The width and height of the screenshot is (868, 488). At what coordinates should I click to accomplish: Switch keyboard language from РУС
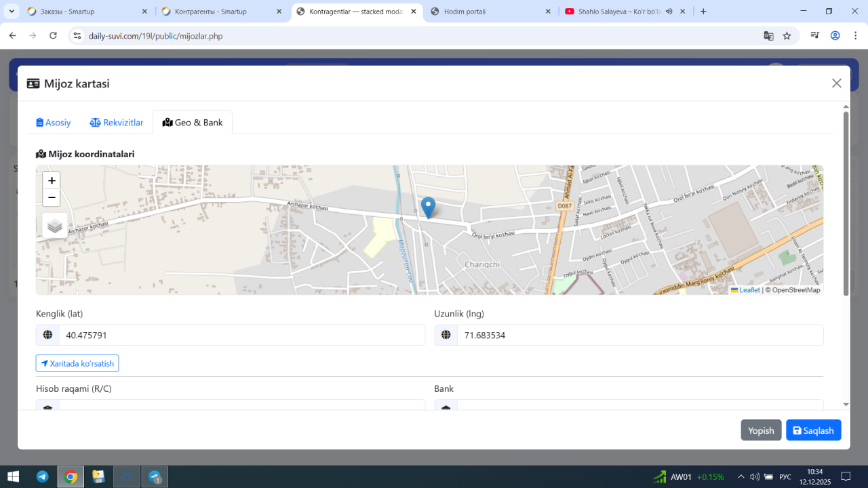coord(785,476)
